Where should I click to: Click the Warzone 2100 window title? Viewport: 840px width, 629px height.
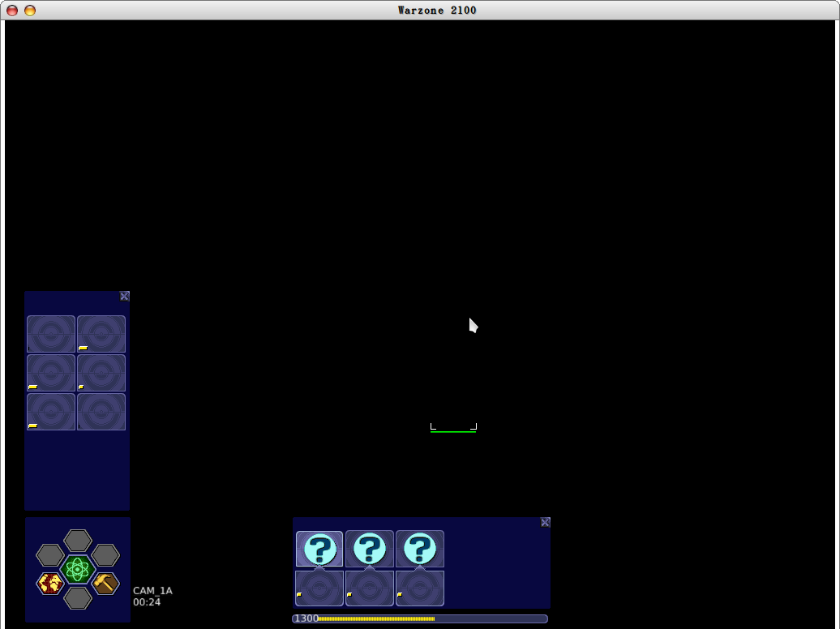437,11
